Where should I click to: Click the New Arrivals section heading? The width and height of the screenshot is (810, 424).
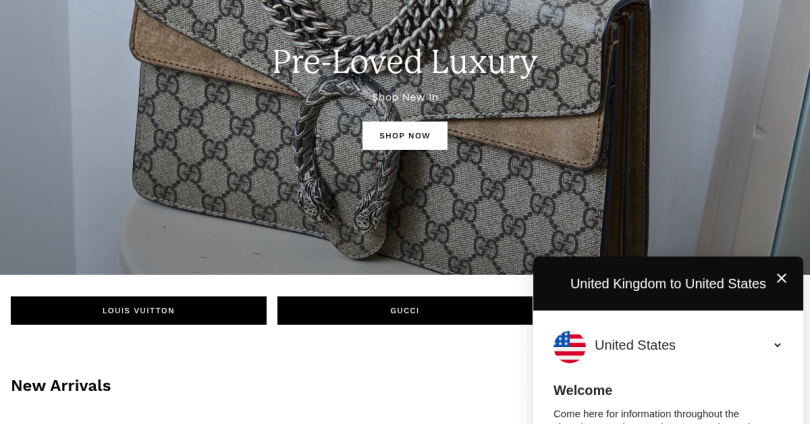pos(61,386)
